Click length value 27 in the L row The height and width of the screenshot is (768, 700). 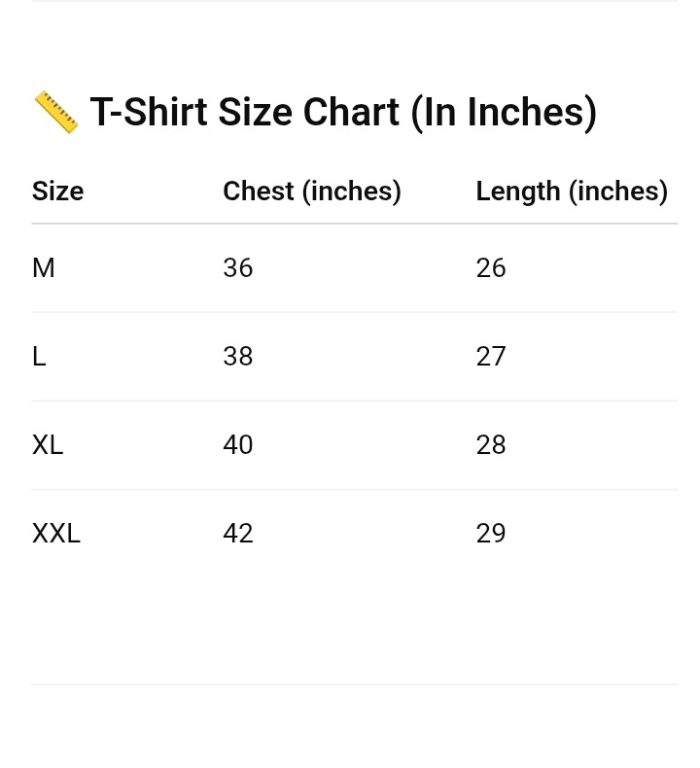pos(491,357)
